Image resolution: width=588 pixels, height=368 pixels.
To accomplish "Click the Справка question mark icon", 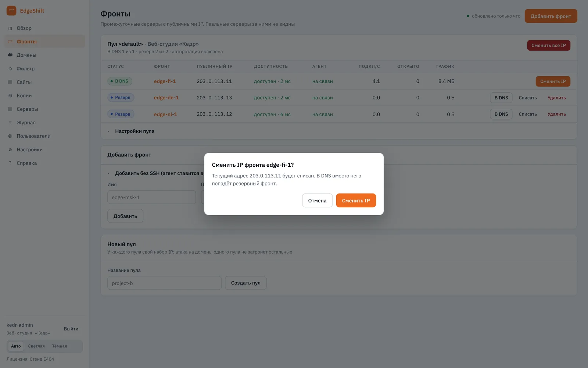I will point(10,163).
